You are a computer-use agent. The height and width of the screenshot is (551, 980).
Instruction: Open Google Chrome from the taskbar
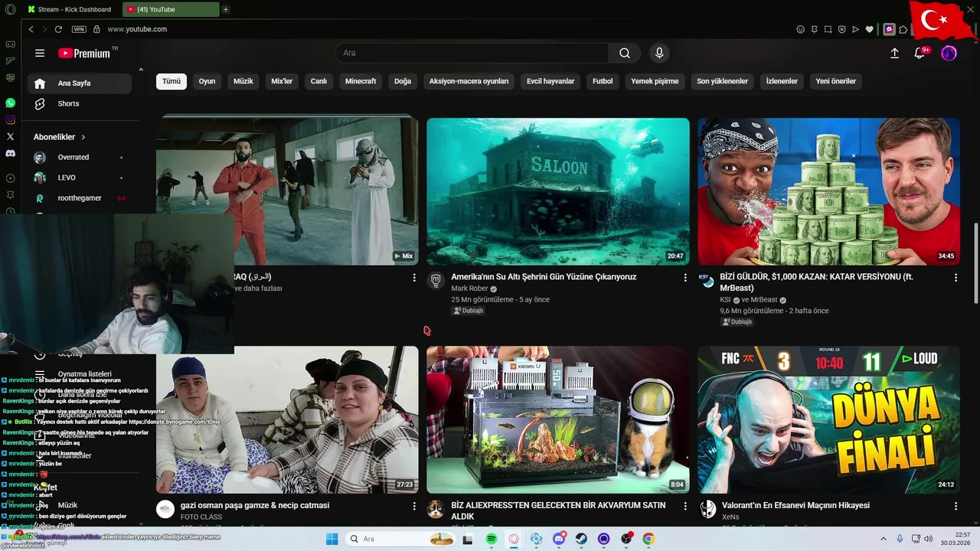pyautogui.click(x=648, y=539)
